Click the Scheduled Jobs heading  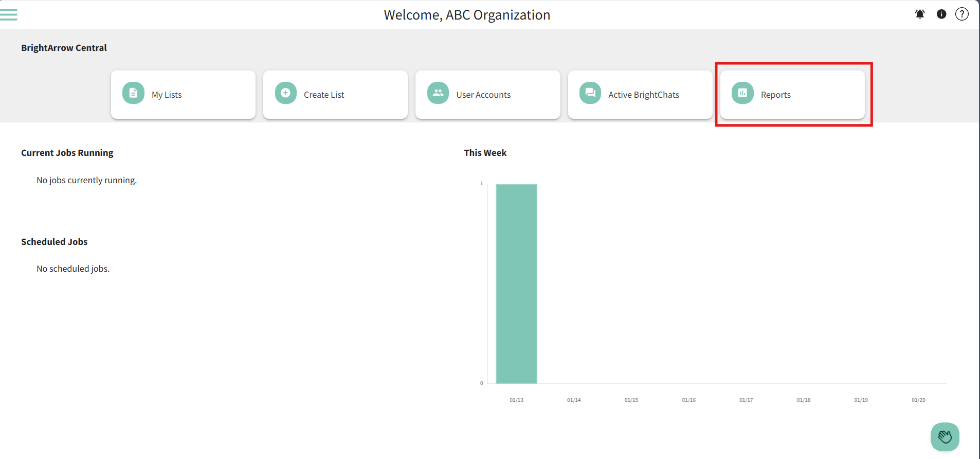(55, 242)
